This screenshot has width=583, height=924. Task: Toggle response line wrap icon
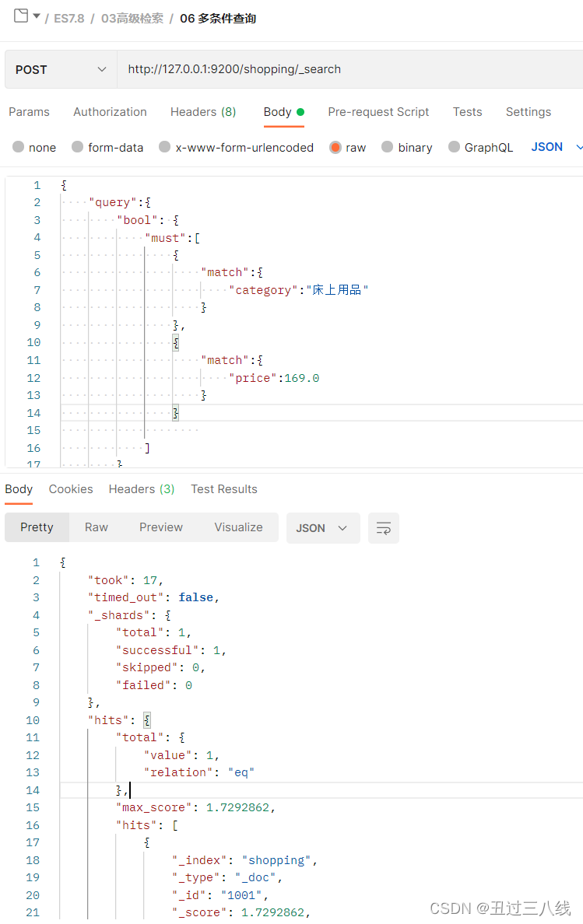coord(384,528)
